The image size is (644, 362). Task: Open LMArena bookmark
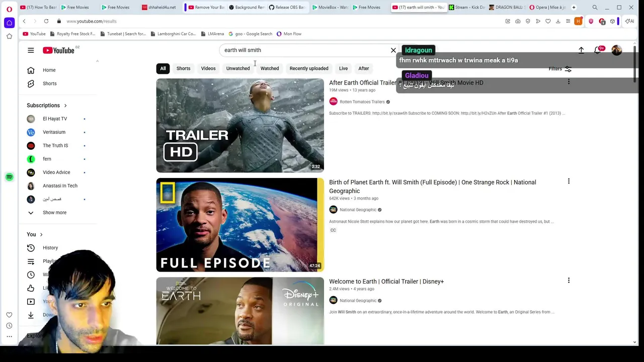click(x=212, y=34)
